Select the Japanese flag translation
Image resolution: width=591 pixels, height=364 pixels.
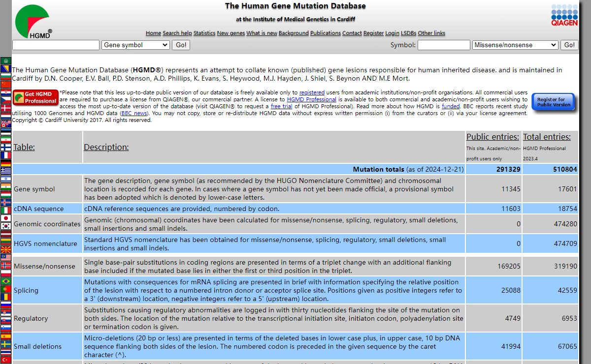(x=6, y=218)
